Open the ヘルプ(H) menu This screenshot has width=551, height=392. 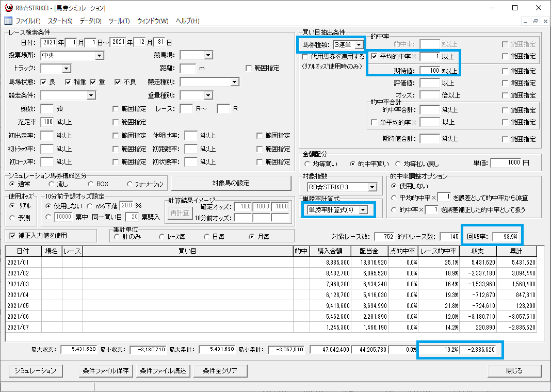coord(187,21)
